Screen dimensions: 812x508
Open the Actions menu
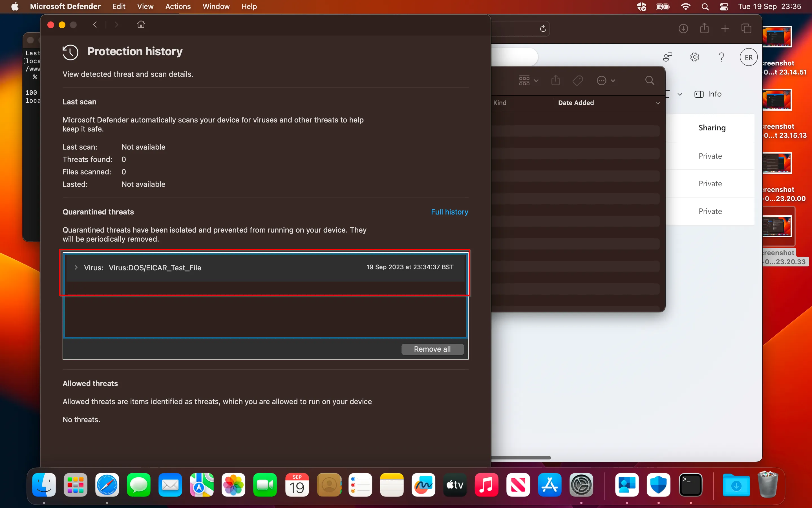pyautogui.click(x=178, y=6)
